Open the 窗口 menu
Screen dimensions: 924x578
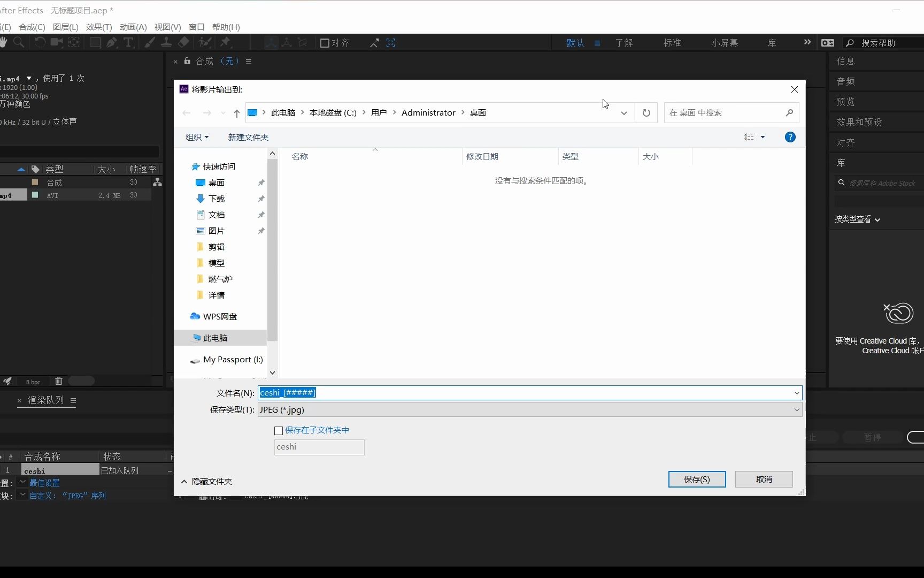pos(196,27)
